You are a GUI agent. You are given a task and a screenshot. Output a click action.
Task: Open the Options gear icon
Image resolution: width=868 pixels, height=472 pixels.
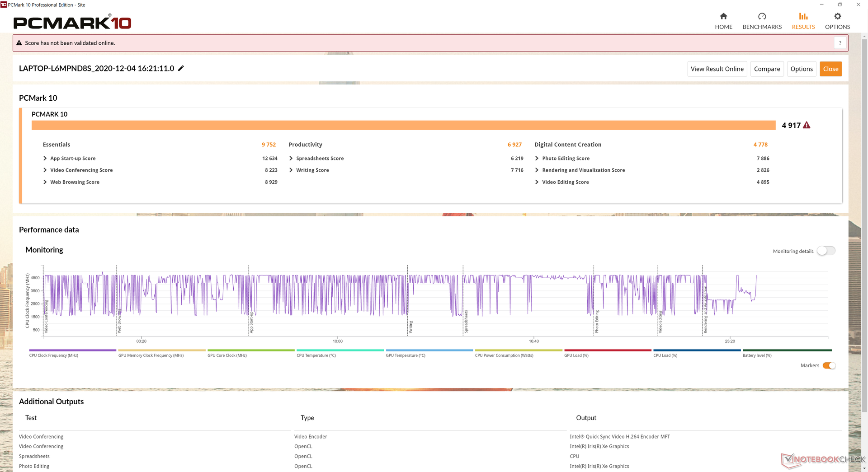(x=837, y=16)
